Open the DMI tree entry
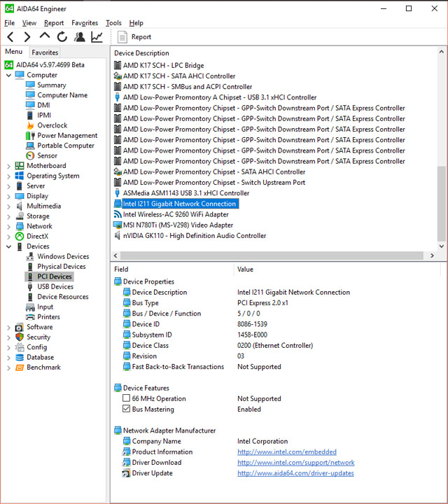The width and height of the screenshot is (448, 504). tap(43, 105)
